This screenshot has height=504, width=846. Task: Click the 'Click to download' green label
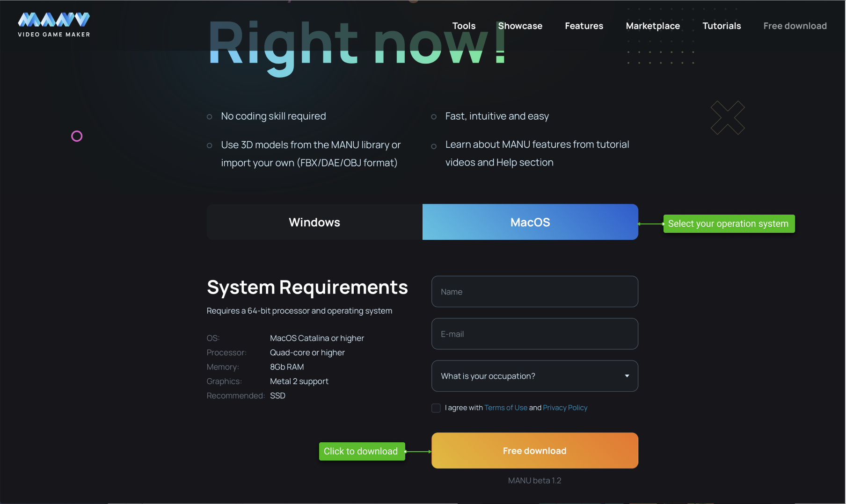(361, 451)
